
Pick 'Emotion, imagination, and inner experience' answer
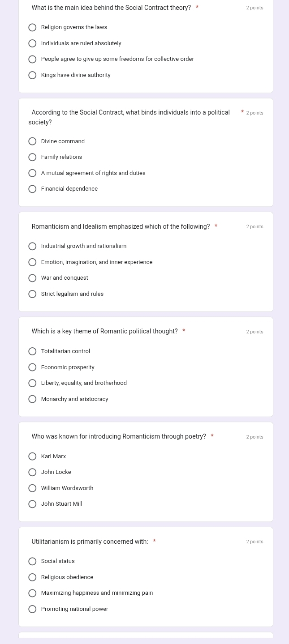(x=32, y=262)
